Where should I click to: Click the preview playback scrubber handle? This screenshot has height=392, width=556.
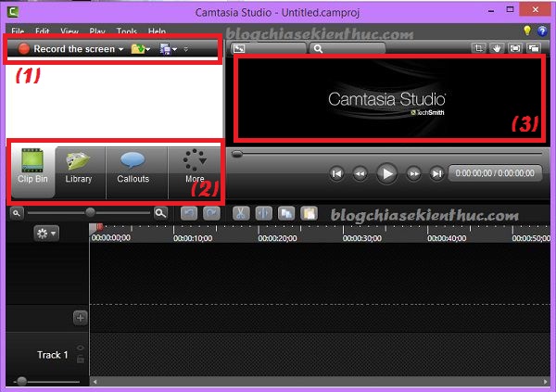pyautogui.click(x=237, y=154)
